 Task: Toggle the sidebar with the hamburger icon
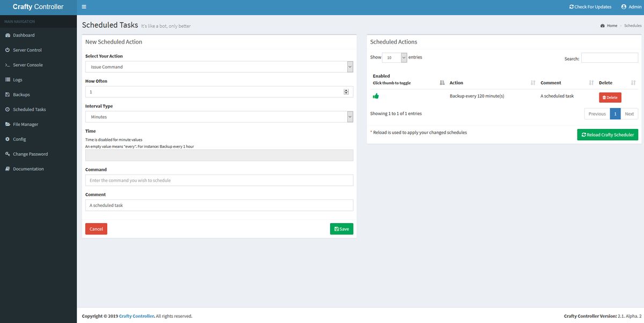(84, 6)
